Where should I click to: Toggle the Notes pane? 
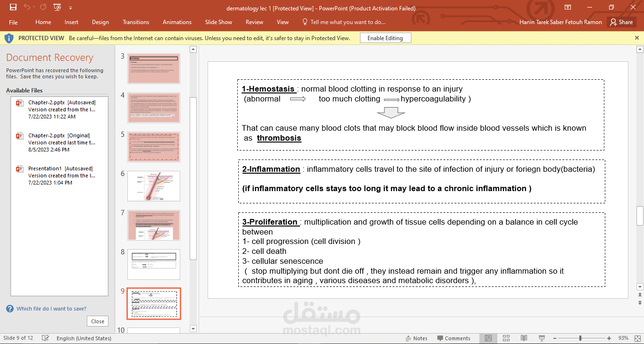[x=416, y=338]
